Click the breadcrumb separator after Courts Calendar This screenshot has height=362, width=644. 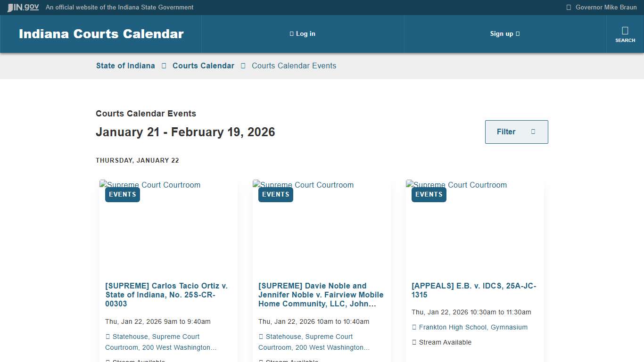click(243, 66)
